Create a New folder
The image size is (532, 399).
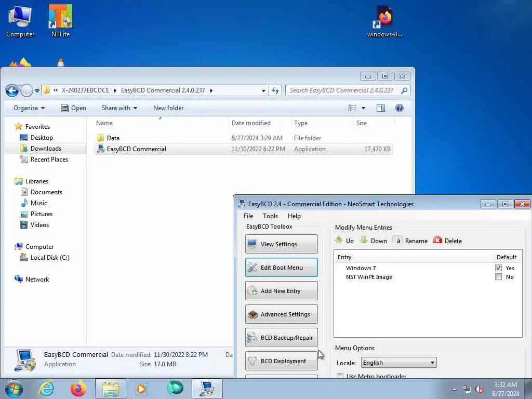click(168, 108)
